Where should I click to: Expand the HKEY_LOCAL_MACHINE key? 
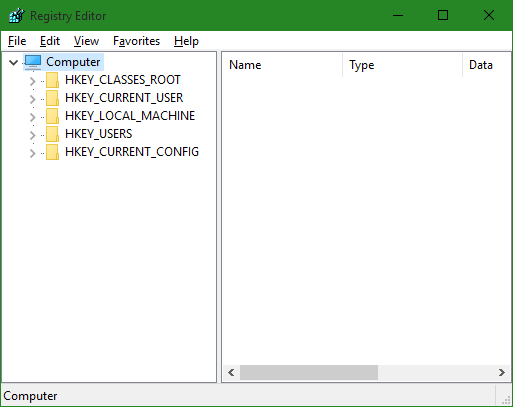click(x=32, y=117)
